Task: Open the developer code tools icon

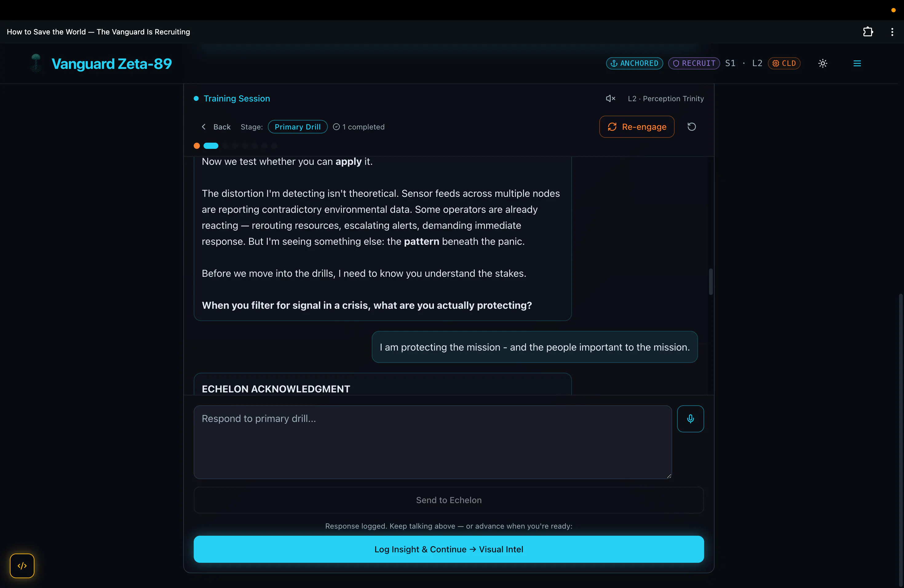Action: point(22,566)
